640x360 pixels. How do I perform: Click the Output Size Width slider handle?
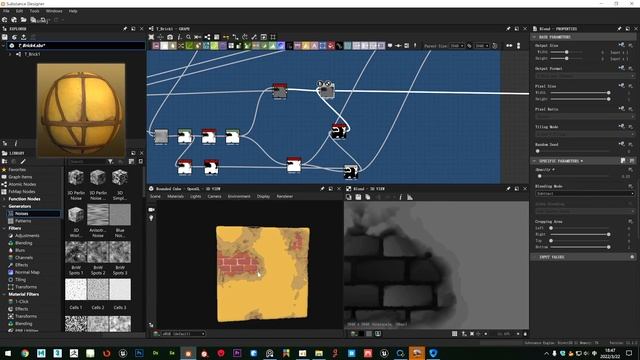567,52
